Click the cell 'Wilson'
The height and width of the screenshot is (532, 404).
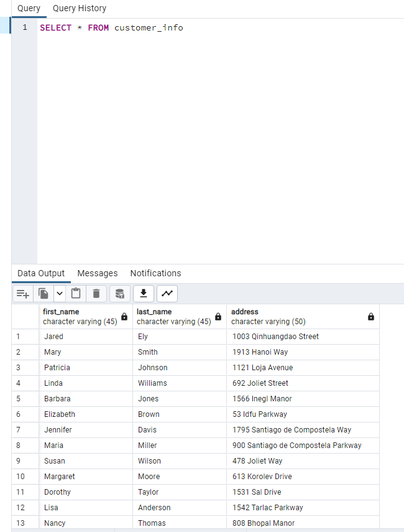coord(180,462)
